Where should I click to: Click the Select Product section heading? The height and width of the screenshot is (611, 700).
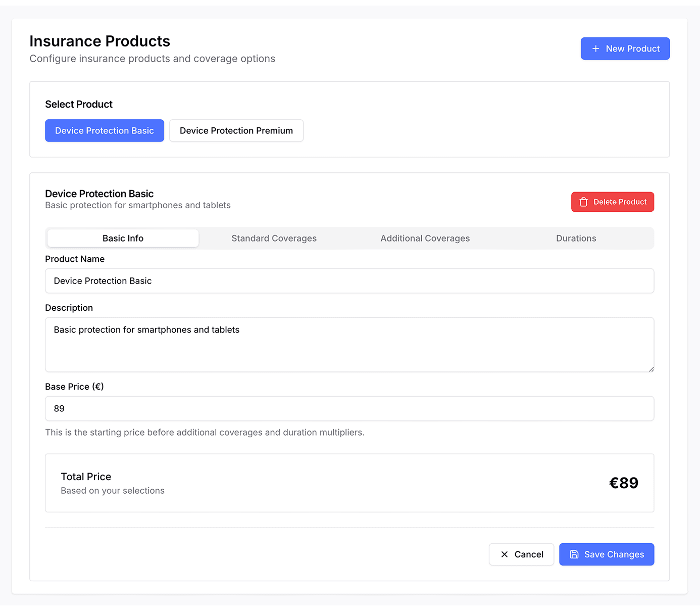79,104
